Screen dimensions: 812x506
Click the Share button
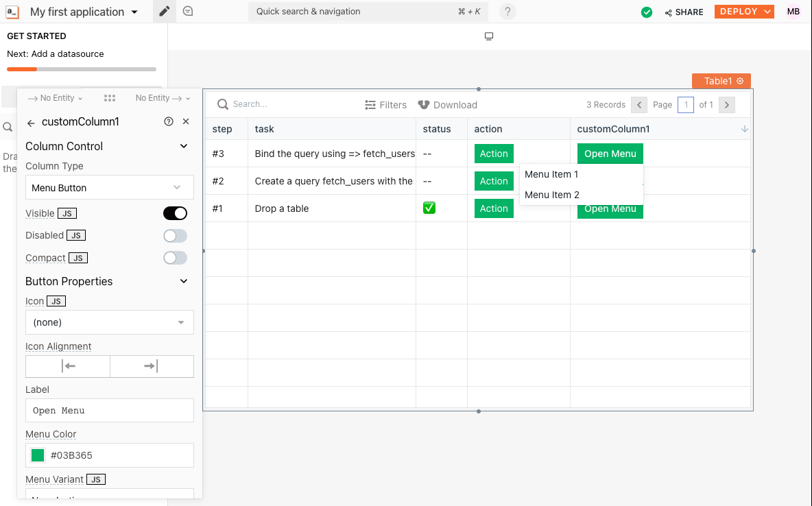point(684,12)
